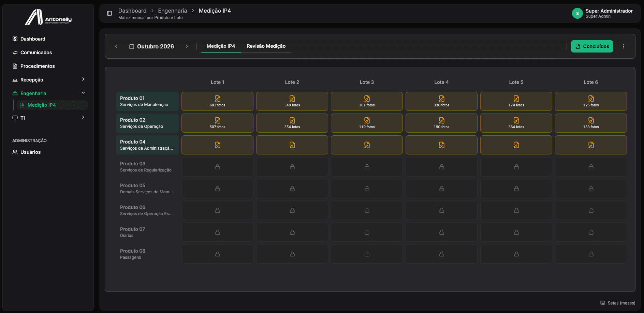This screenshot has height=313, width=644.
Task: Select Medição IP4 sidebar sub-item
Action: (52, 105)
